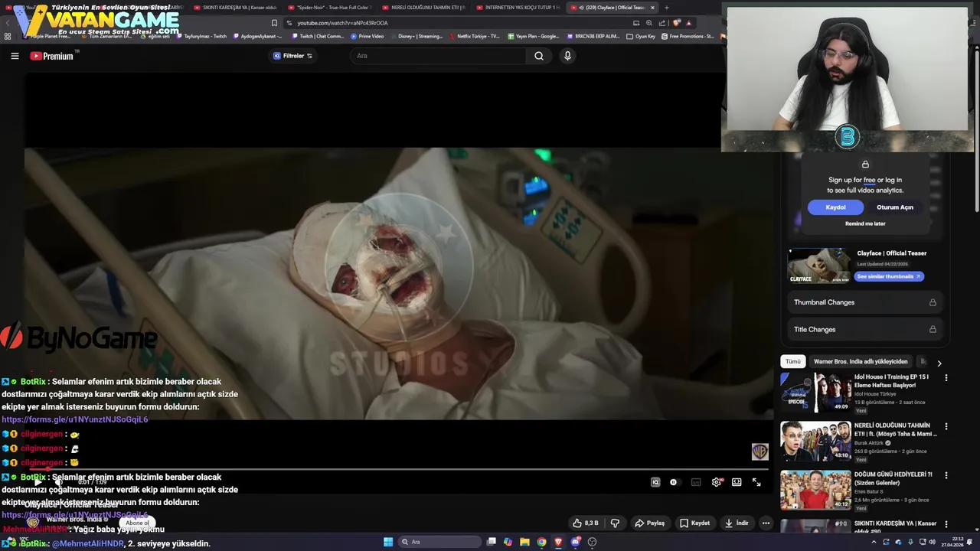Screen dimensions: 980x551
Task: Switch to Spider-Noir True-Hue browser tab
Action: coord(329,8)
